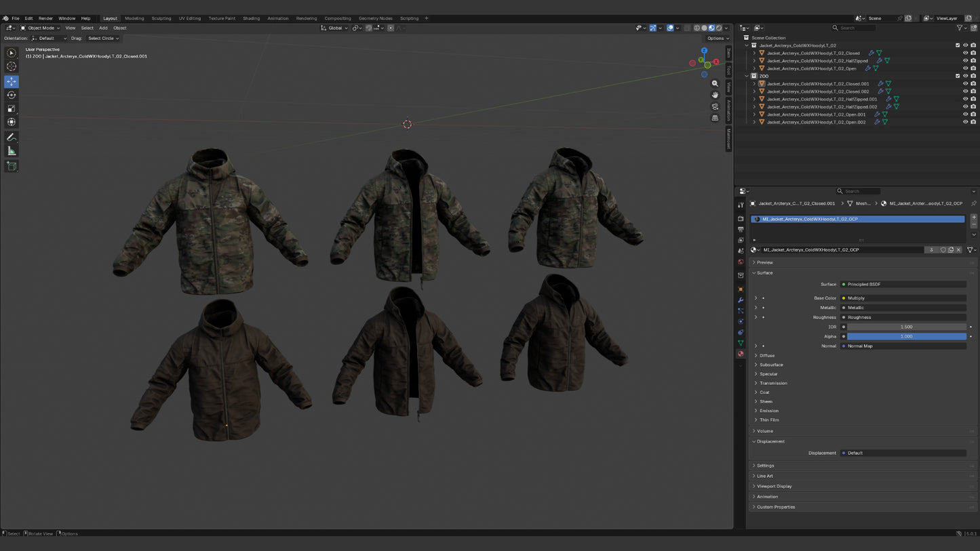The width and height of the screenshot is (980, 551).
Task: Select the Move tool in the toolbar
Action: [12, 81]
